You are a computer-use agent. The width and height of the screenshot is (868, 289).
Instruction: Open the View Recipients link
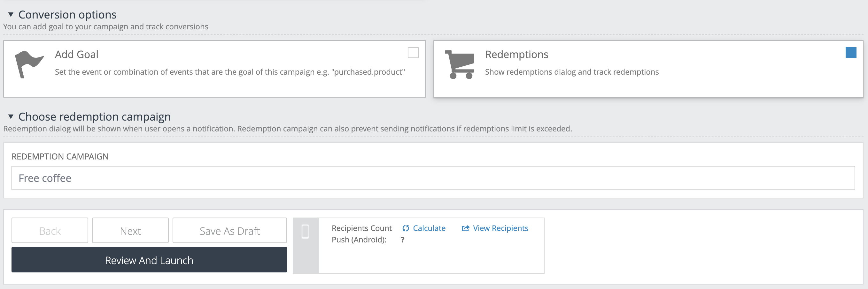pyautogui.click(x=500, y=228)
